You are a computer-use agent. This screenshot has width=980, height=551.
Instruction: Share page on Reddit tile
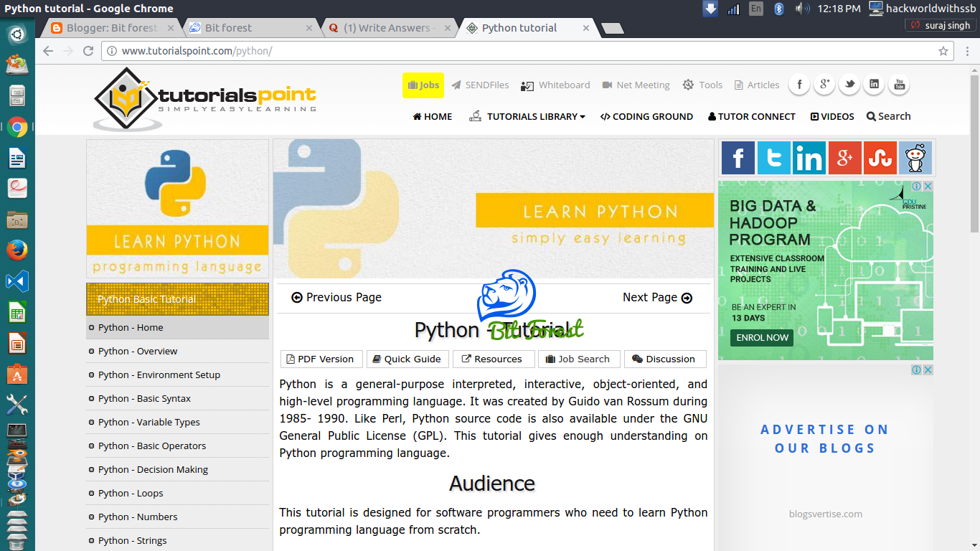point(915,157)
